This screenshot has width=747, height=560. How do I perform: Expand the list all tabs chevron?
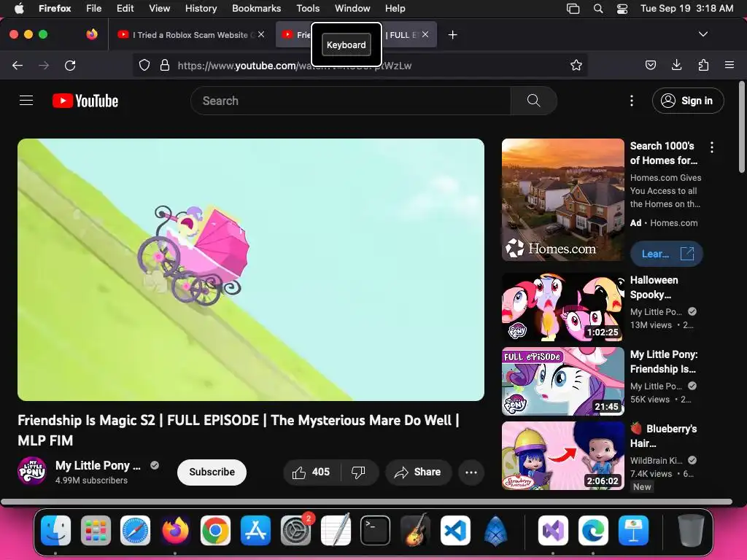click(703, 34)
